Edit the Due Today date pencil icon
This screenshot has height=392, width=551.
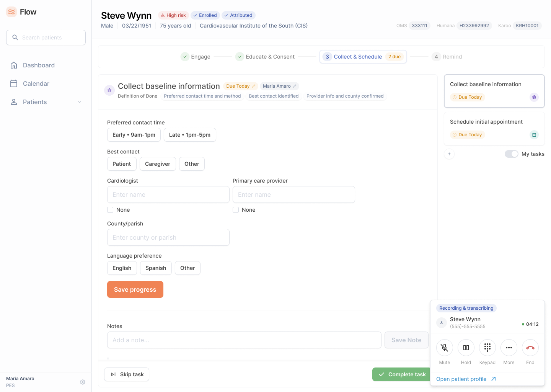click(x=254, y=86)
